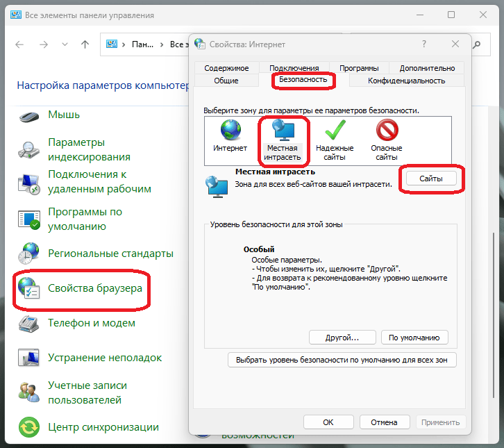
Task: Reset all zones to default level
Action: tap(342, 360)
